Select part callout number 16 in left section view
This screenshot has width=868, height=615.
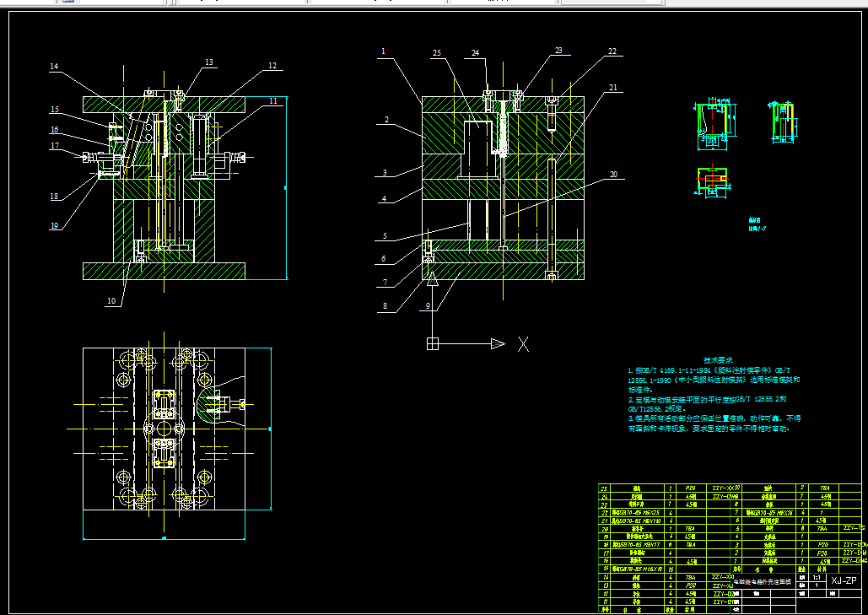point(54,130)
